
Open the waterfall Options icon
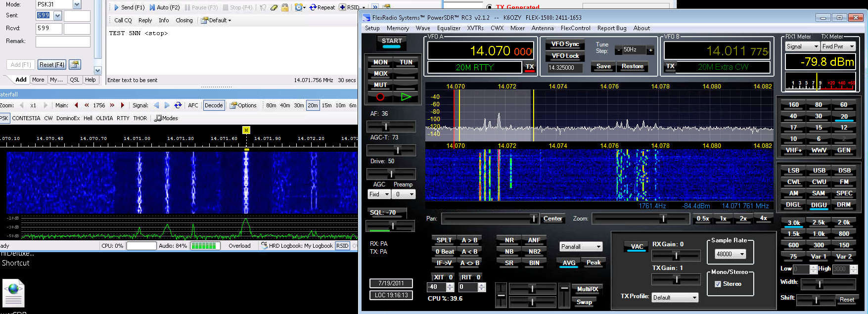[x=233, y=105]
